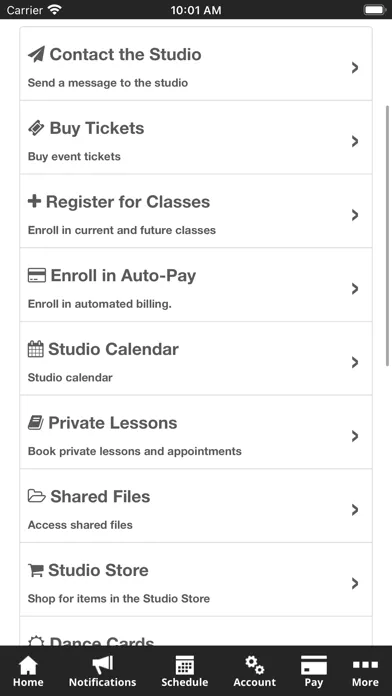This screenshot has width=392, height=696.
Task: Tap the calendar icon beside Studio Calendar
Action: tap(36, 349)
